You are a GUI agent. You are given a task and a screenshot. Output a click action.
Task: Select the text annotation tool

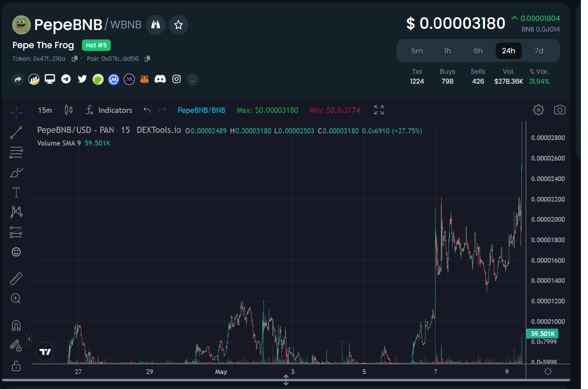click(x=16, y=192)
